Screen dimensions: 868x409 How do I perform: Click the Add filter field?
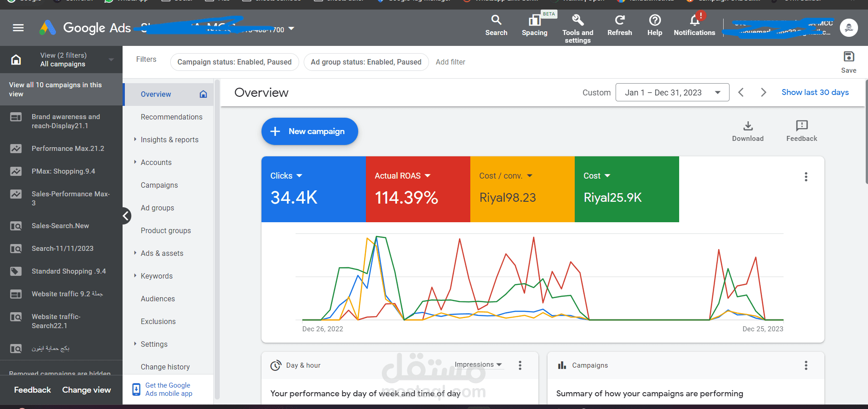[450, 62]
